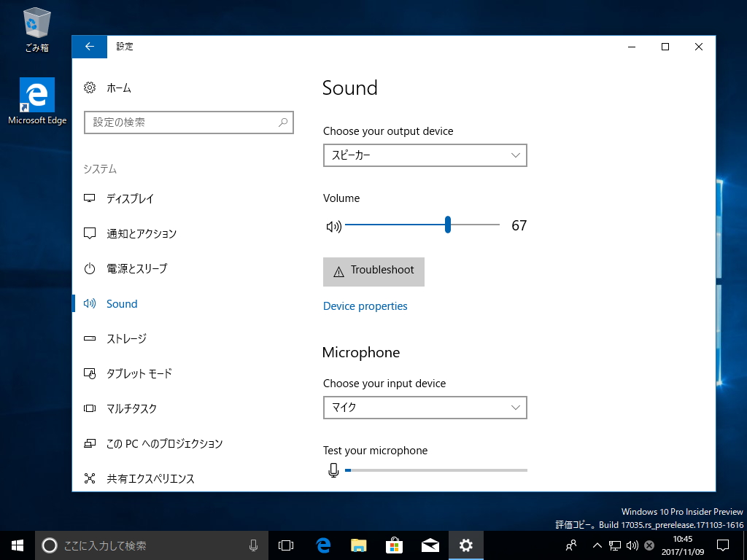Select 通知とアクション in the sidebar
This screenshot has height=560, width=747.
(x=142, y=233)
